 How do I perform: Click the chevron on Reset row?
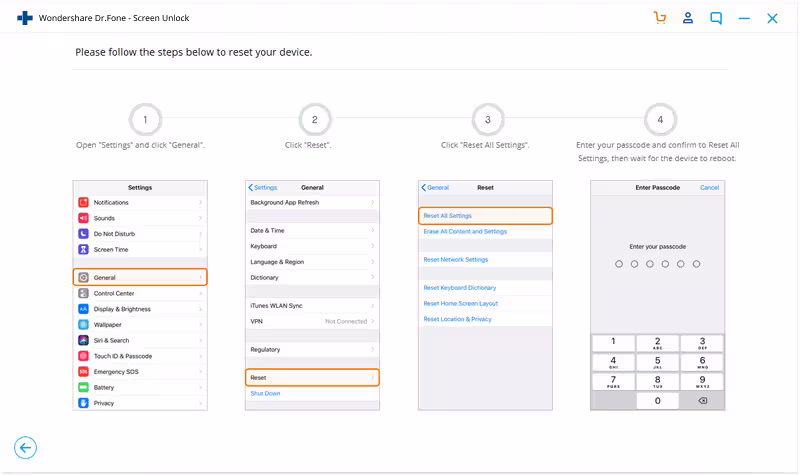click(x=373, y=378)
